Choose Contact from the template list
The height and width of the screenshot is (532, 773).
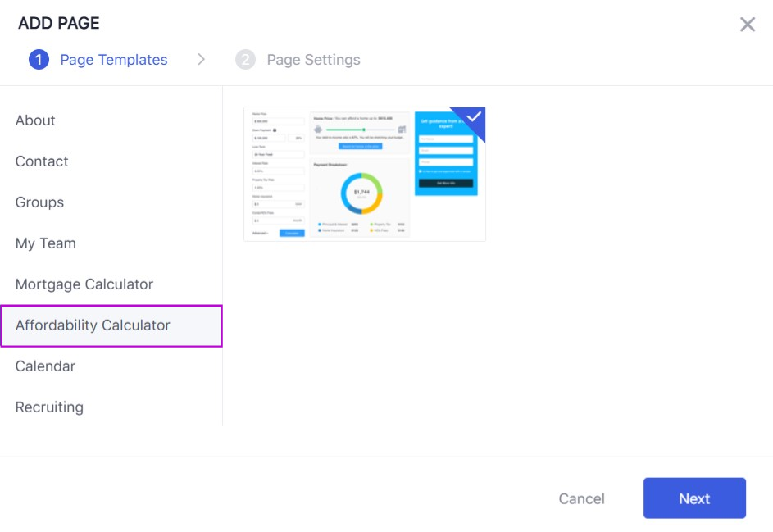click(42, 161)
